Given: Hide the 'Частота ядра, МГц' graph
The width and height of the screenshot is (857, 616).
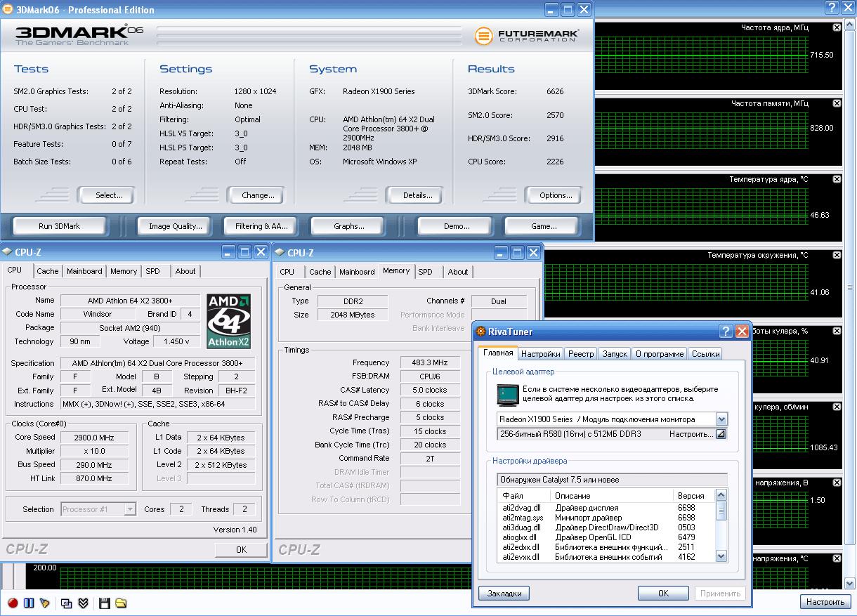Looking at the screenshot, I should (x=837, y=27).
